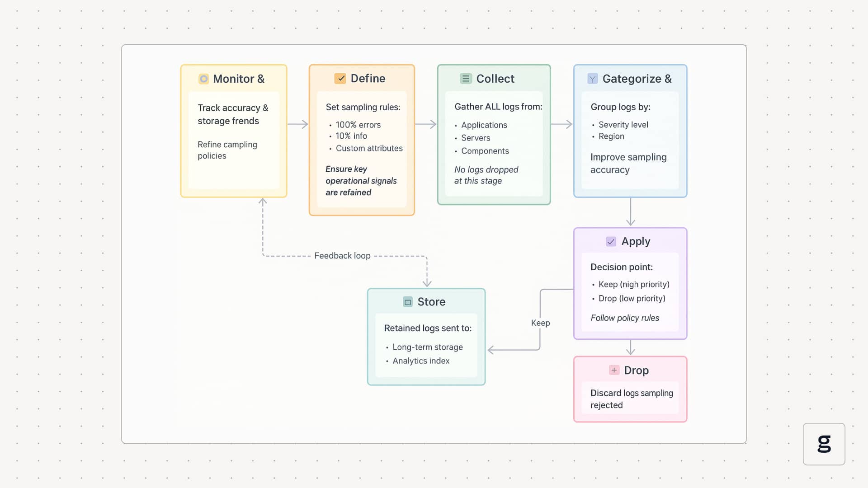Click the Collect node's list icon
The width and height of the screenshot is (868, 488).
(x=466, y=79)
